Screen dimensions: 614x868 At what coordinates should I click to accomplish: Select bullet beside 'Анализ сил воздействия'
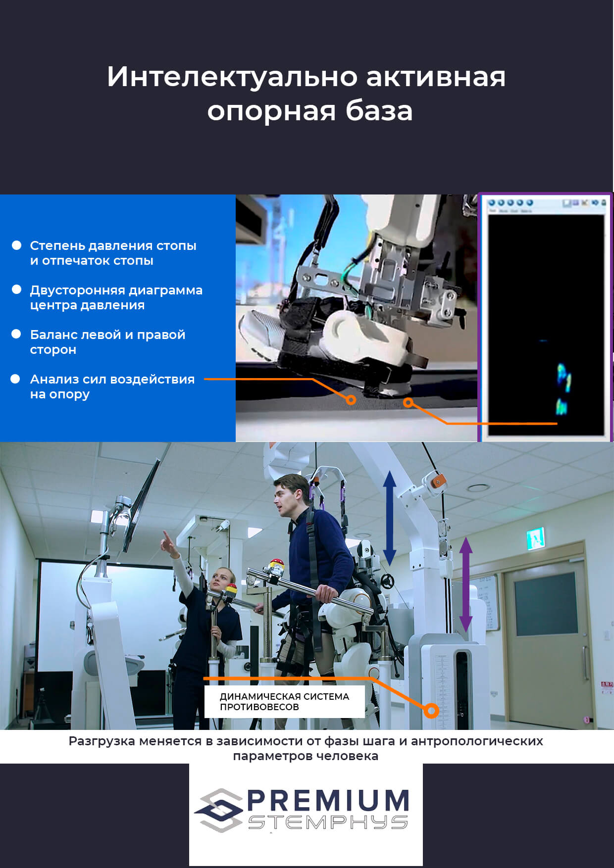[x=16, y=379]
